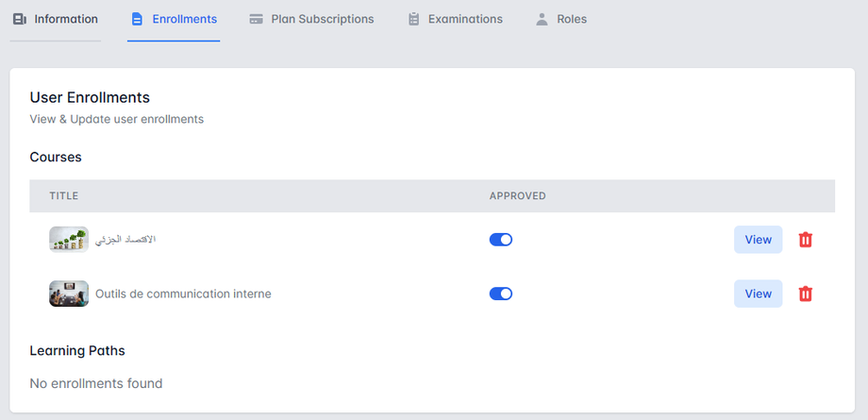Click the Roles person icon
This screenshot has width=868, height=420.
[x=542, y=19]
